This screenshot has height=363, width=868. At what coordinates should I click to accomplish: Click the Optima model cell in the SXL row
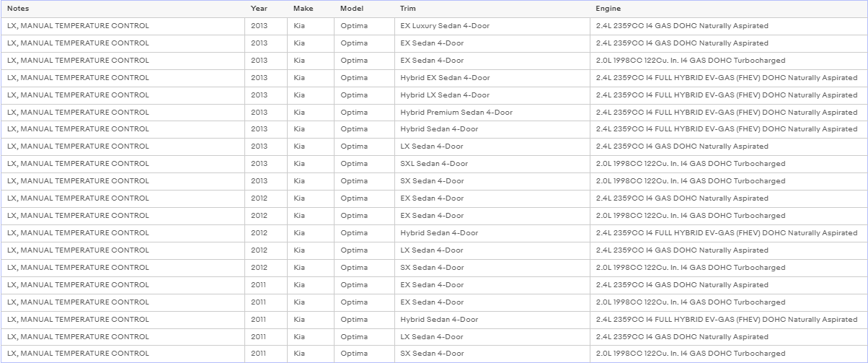pyautogui.click(x=364, y=164)
